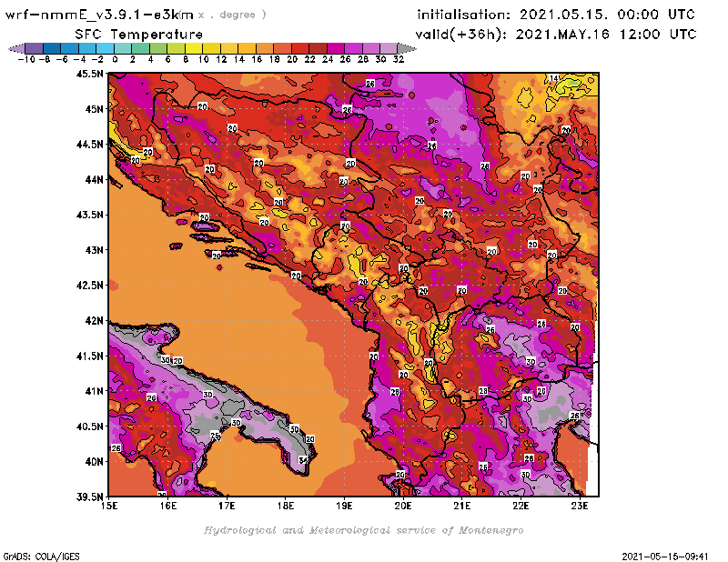Click the 'GrADS: COLA/IGES' footer text
The width and height of the screenshot is (728, 562).
pos(41,557)
